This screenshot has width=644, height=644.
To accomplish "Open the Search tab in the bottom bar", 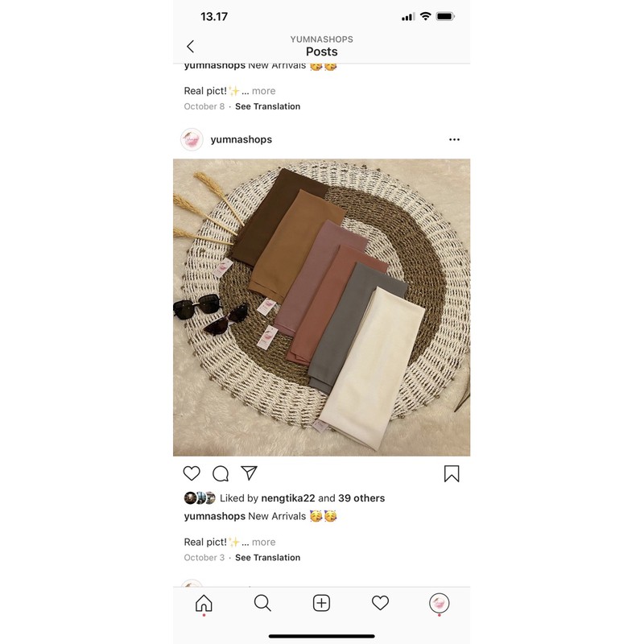I will [262, 603].
